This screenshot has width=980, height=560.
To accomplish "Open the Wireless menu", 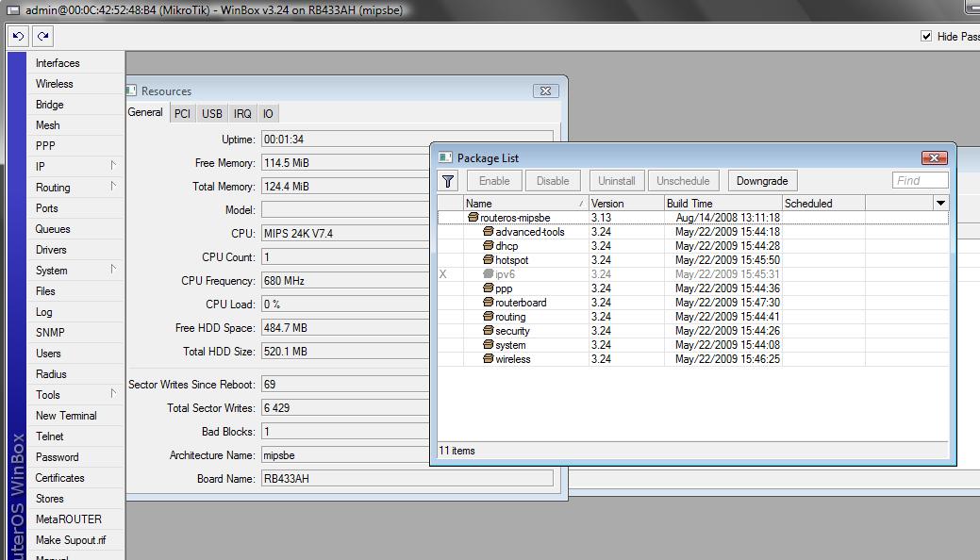I will click(x=55, y=84).
